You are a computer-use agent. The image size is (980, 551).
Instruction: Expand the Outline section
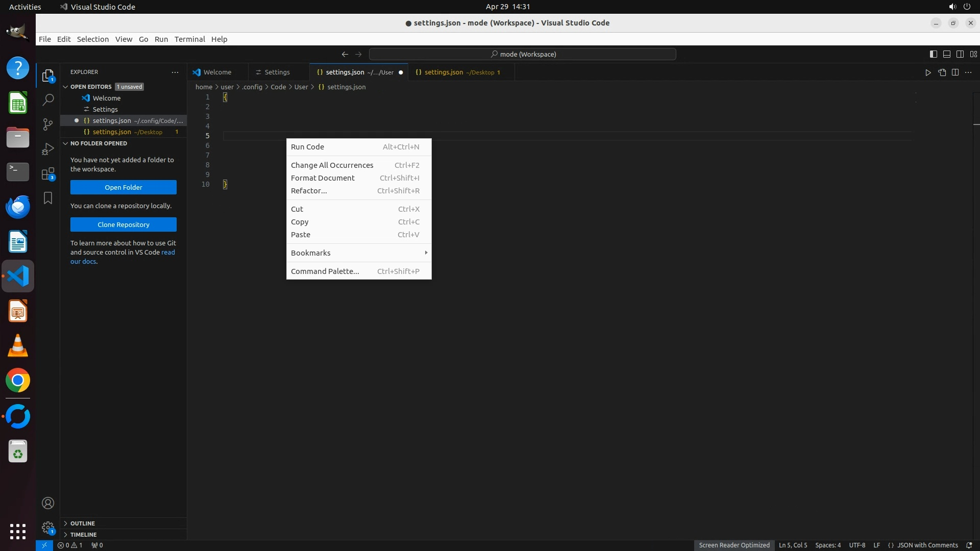click(83, 523)
